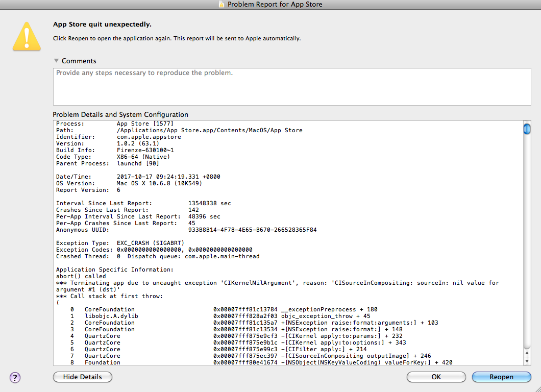Click the per-app interval '48396 sec'

(204, 216)
